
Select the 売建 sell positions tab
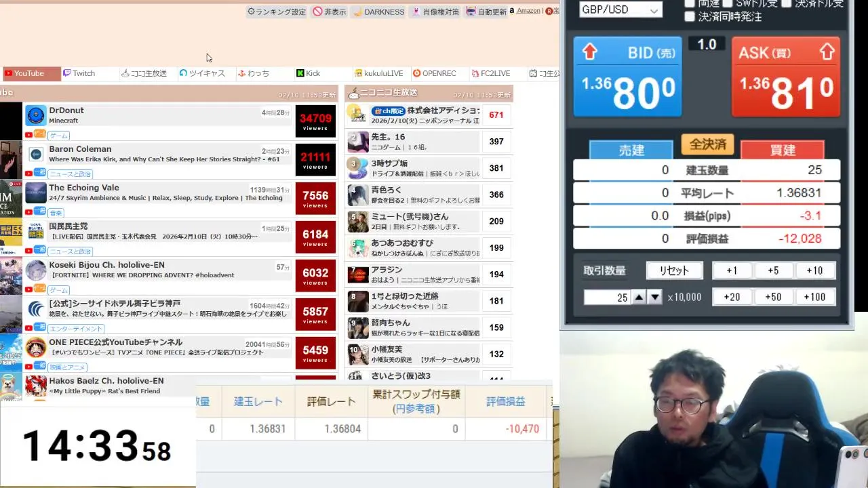tap(631, 150)
